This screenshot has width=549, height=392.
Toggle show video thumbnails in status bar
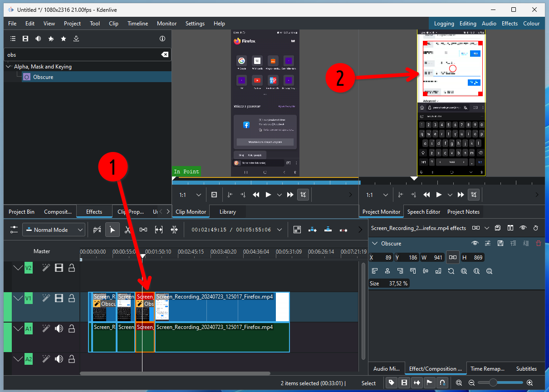coord(404,383)
